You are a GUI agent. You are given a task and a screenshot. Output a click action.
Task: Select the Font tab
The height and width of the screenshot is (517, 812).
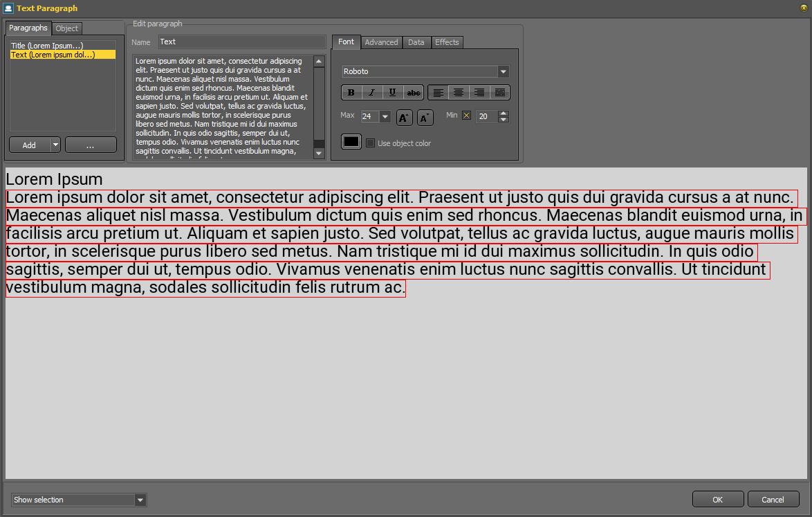click(346, 42)
